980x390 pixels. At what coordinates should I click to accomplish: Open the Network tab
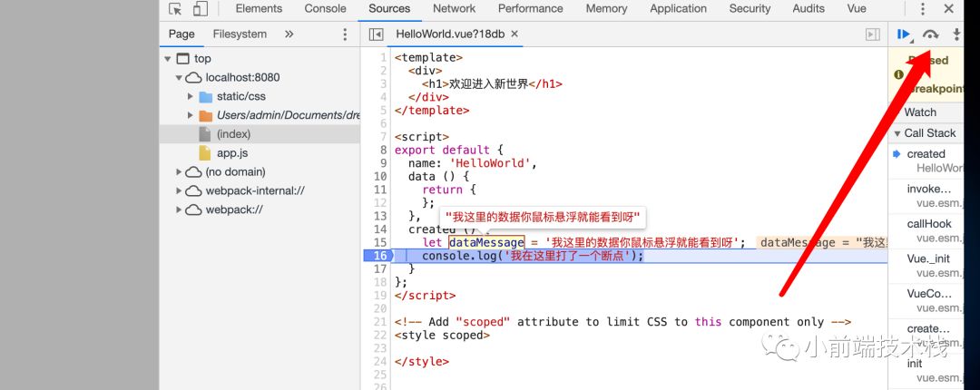pos(455,9)
